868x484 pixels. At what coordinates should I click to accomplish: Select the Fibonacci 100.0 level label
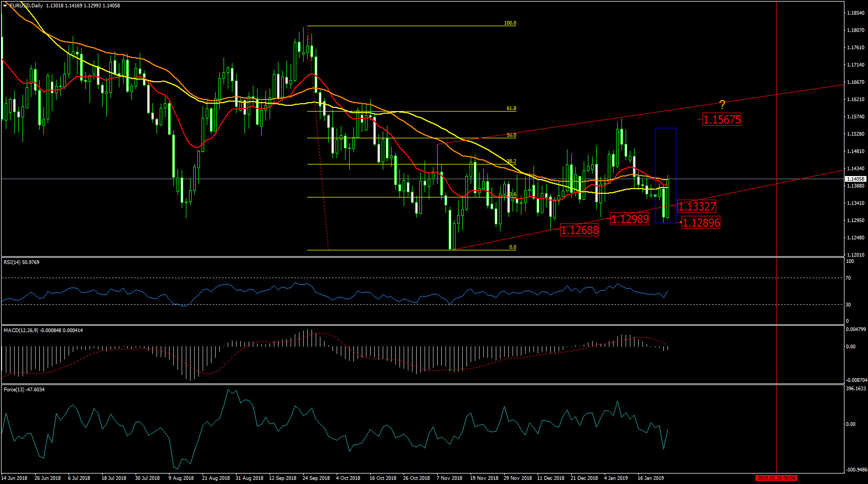(x=510, y=23)
